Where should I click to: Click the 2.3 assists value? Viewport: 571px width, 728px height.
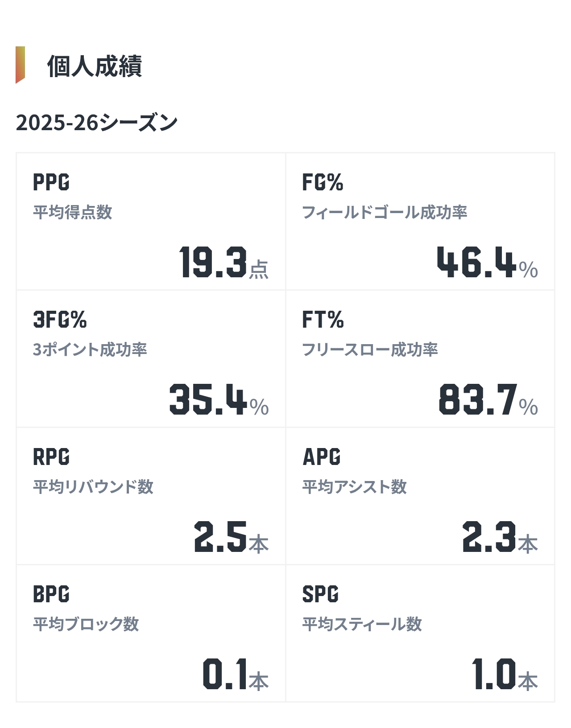click(x=489, y=537)
